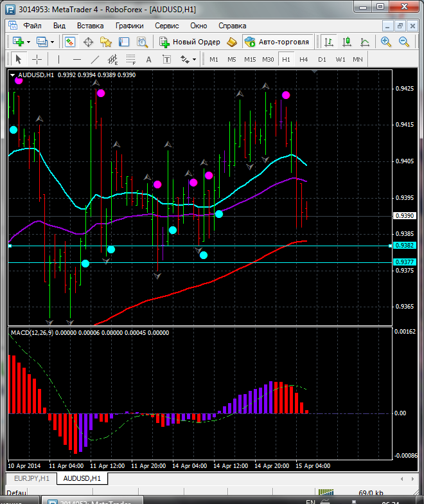Click the MACD indicator label

click(x=32, y=332)
